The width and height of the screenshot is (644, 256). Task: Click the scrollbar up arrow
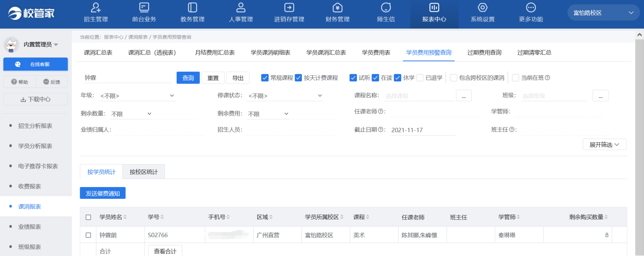pos(640,35)
